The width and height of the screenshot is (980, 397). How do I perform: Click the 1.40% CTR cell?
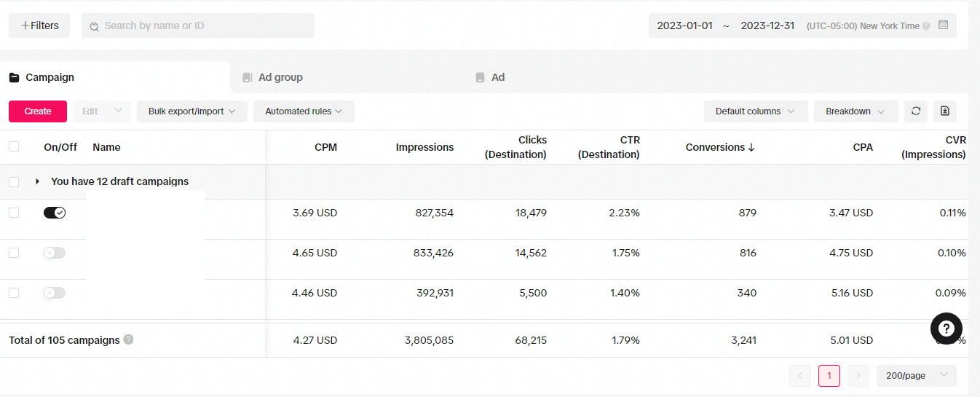pos(625,293)
